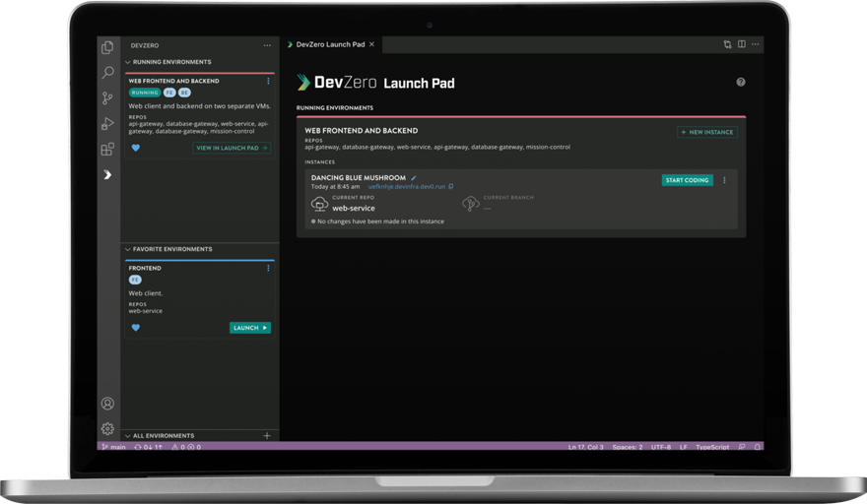Click the feedback icon in status bar
Viewport: 867px width, 504px height.
742,447
